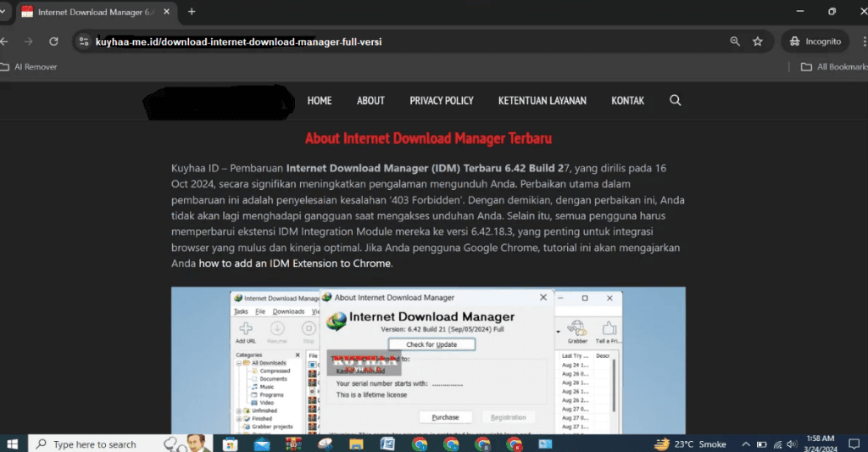Open Wi-Fi network settings from tray
Viewport: 868px width, 452px height.
[x=778, y=444]
